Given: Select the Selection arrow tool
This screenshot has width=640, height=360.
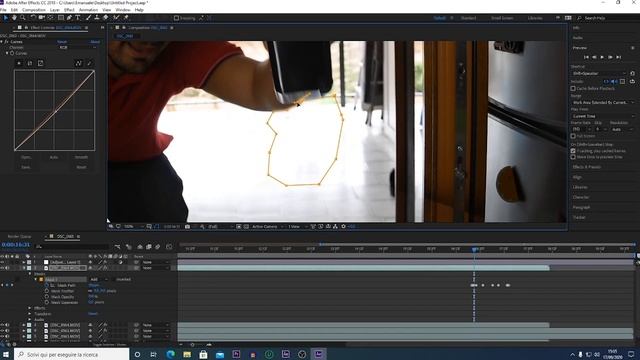Looking at the screenshot, I should click(5, 18).
